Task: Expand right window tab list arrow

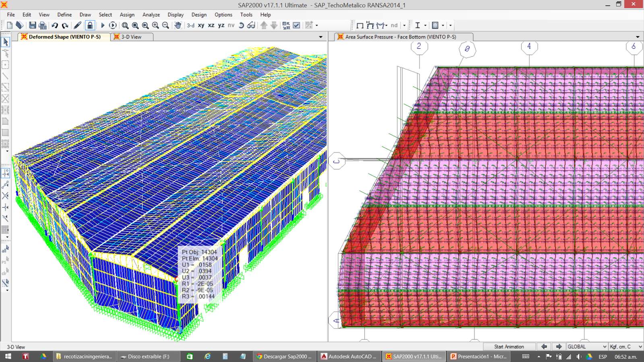Action: (638, 37)
